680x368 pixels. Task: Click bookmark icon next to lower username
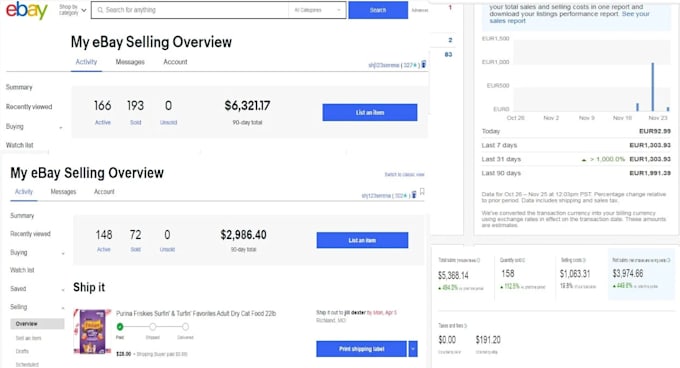tap(422, 192)
